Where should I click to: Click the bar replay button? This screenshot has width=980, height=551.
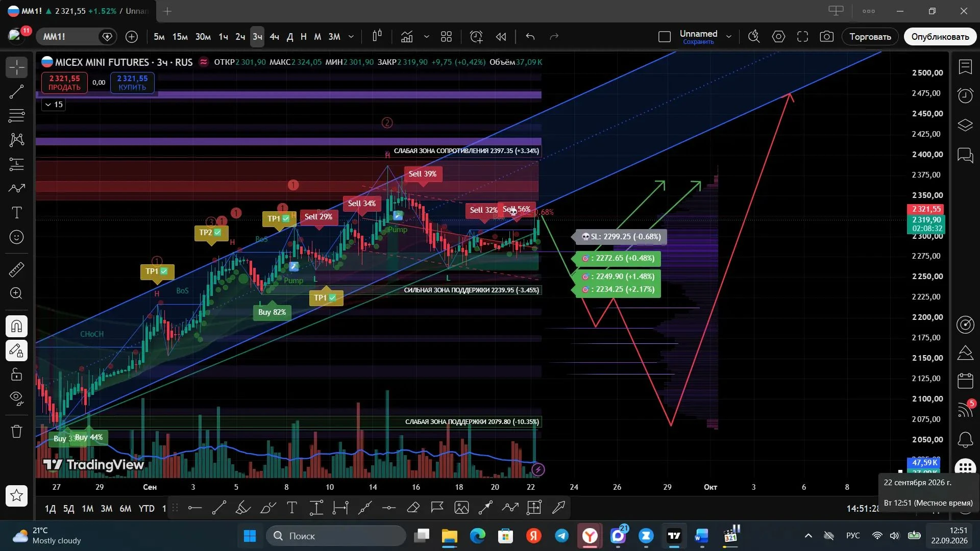coord(501,37)
